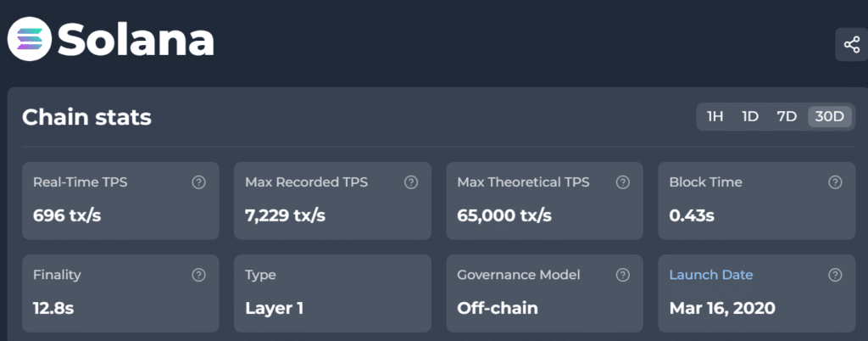Click Block Time help icon
This screenshot has width=868, height=341.
[835, 182]
